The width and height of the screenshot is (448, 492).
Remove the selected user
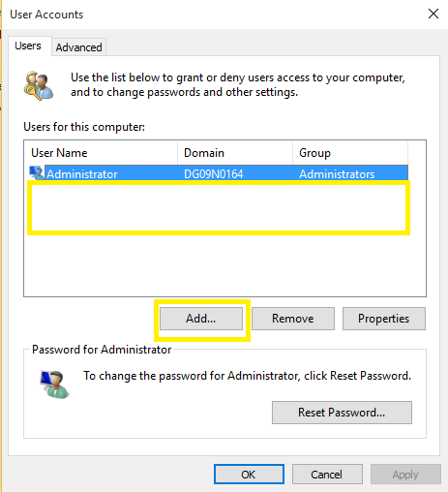[x=293, y=319]
